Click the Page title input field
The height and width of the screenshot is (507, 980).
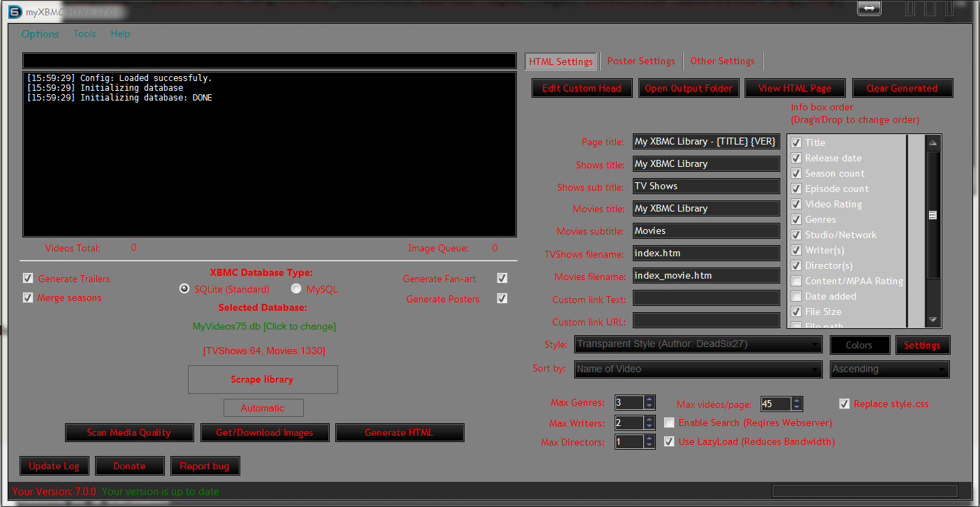tap(706, 142)
